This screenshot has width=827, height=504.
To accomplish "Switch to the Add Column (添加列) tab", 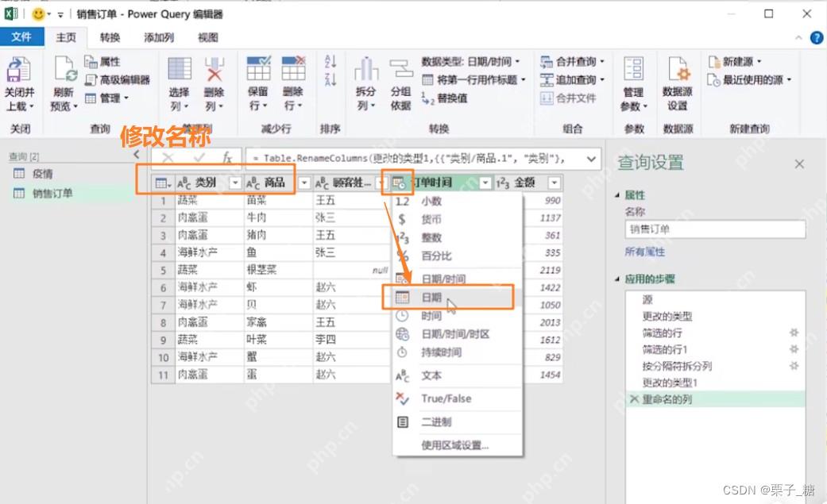I will (x=159, y=37).
